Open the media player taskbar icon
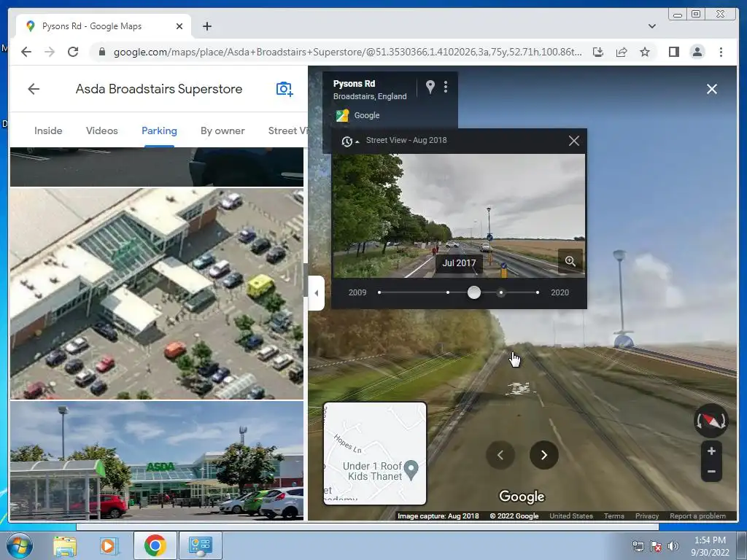Image resolution: width=747 pixels, height=560 pixels. pyautogui.click(x=109, y=545)
